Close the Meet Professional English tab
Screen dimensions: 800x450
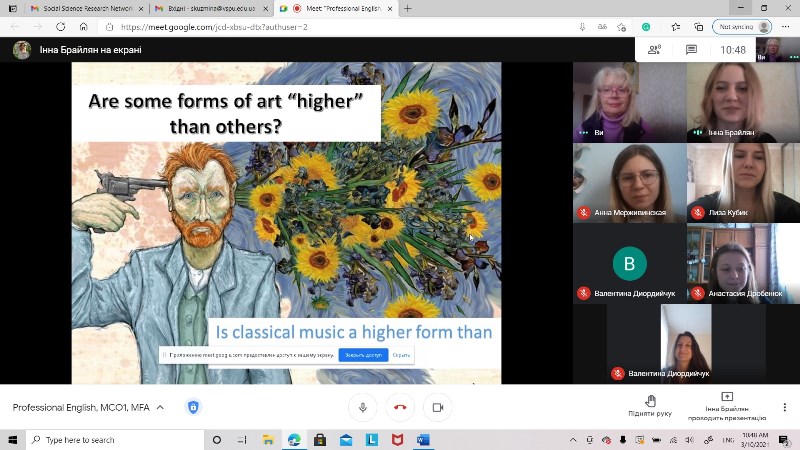click(390, 9)
